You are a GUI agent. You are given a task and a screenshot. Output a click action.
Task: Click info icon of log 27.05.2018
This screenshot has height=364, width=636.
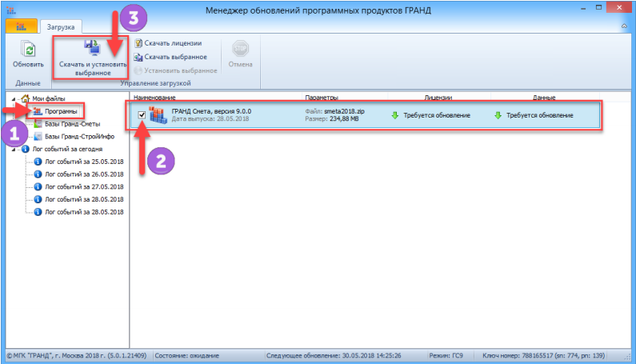click(38, 186)
